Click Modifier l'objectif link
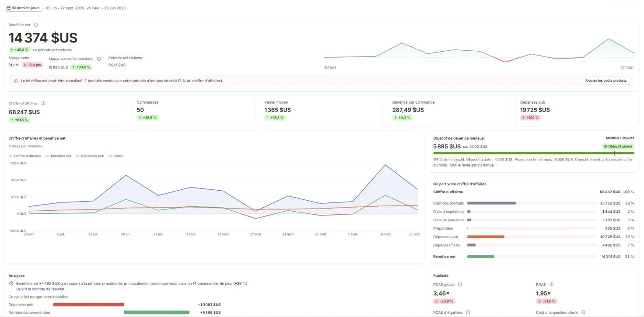This screenshot has height=317, width=644. pos(620,138)
